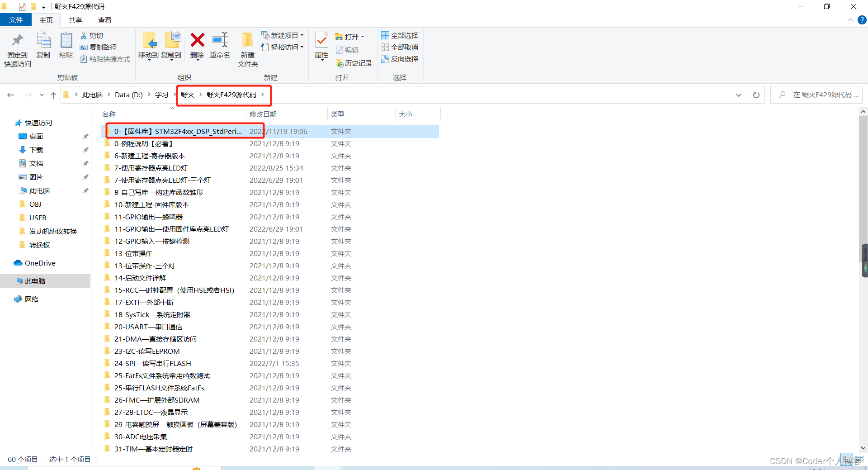This screenshot has width=868, height=470.
Task: Sort by 名称 column header
Action: tap(109, 114)
